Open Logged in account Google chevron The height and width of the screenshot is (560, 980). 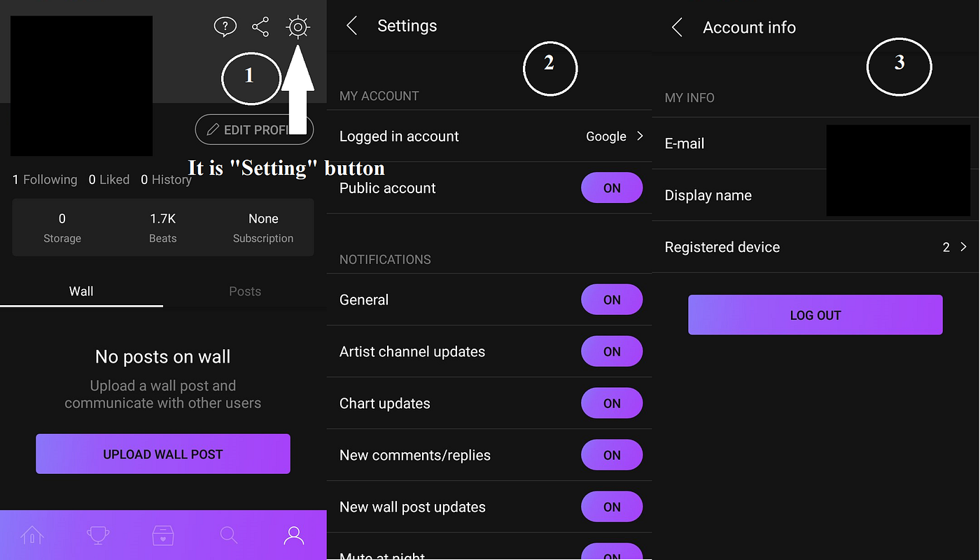(640, 136)
